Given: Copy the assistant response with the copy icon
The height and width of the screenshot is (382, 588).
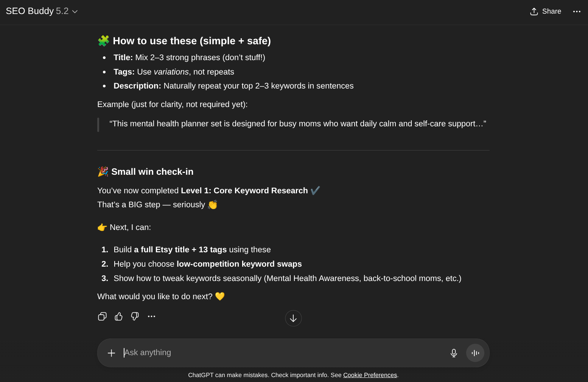Looking at the screenshot, I should coord(102,317).
